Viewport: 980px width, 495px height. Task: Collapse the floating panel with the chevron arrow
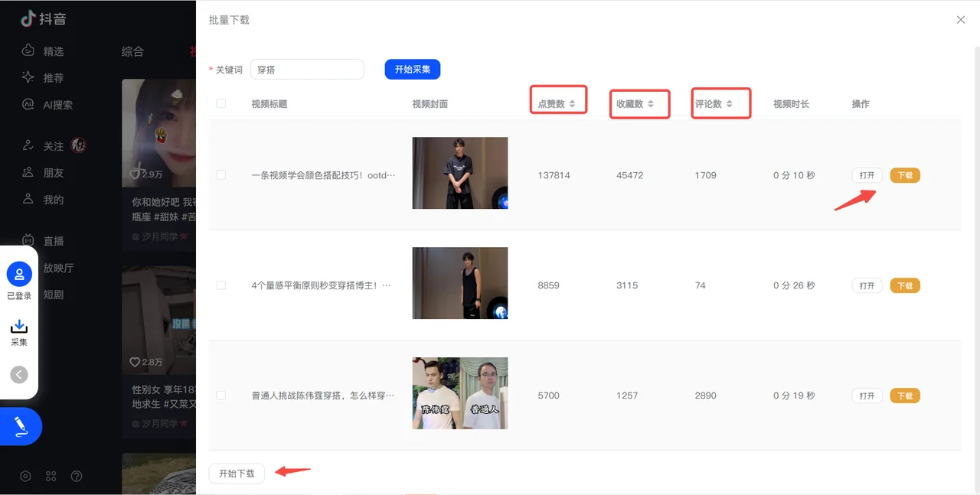click(x=18, y=375)
